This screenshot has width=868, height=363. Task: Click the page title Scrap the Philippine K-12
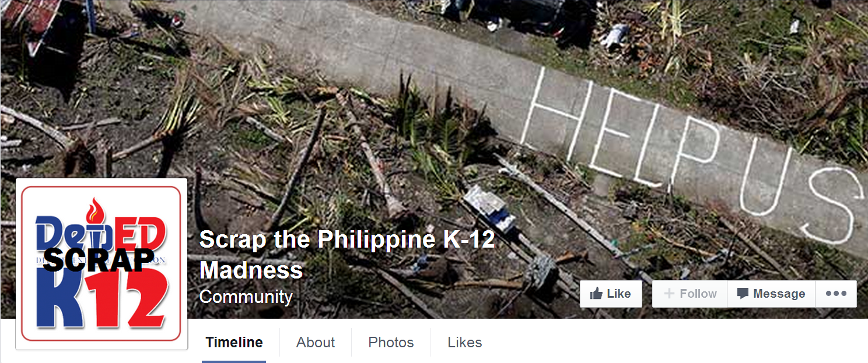coord(347,239)
